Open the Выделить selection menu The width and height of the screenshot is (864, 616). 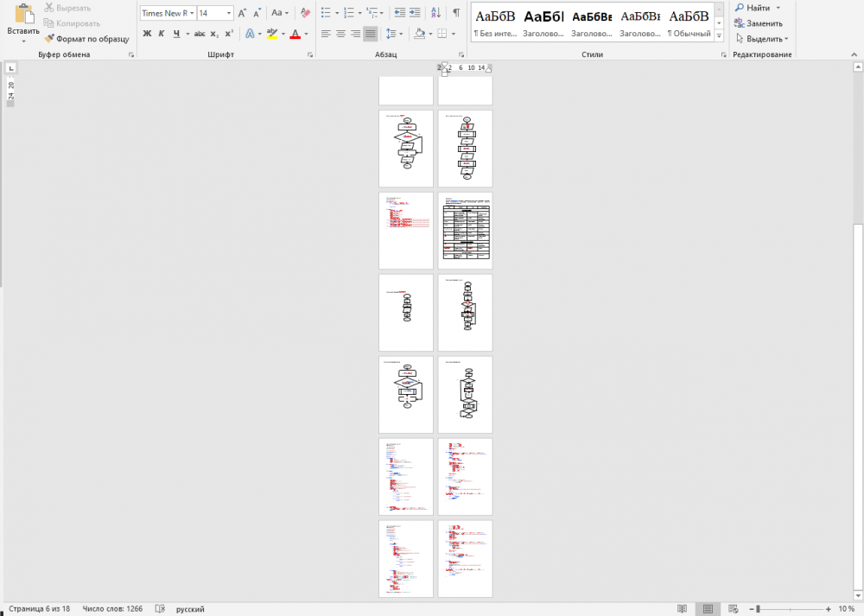click(759, 39)
